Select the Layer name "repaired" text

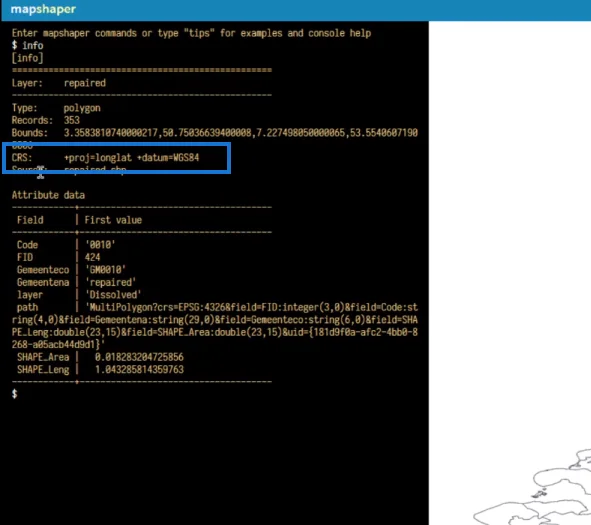point(85,83)
